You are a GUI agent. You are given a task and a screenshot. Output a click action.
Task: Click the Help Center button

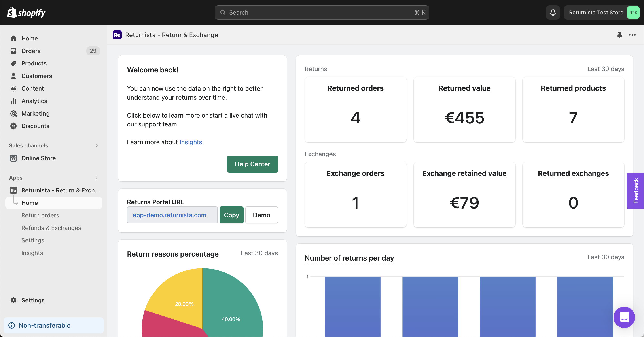pos(253,164)
